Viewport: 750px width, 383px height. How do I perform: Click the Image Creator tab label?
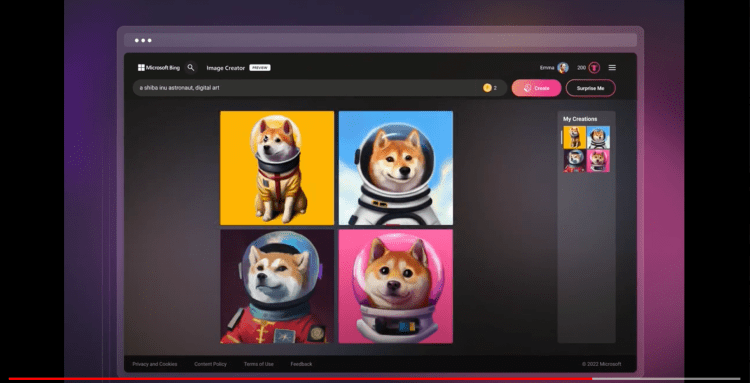tap(226, 68)
